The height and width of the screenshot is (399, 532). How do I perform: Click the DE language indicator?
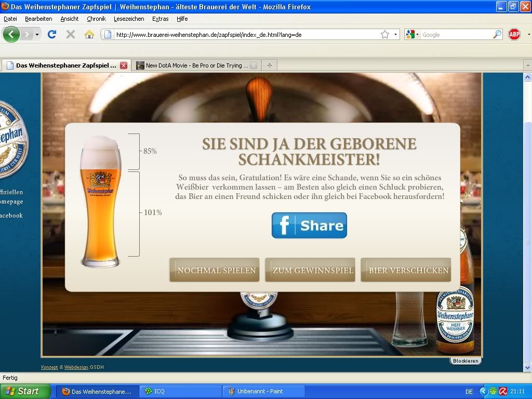point(469,392)
